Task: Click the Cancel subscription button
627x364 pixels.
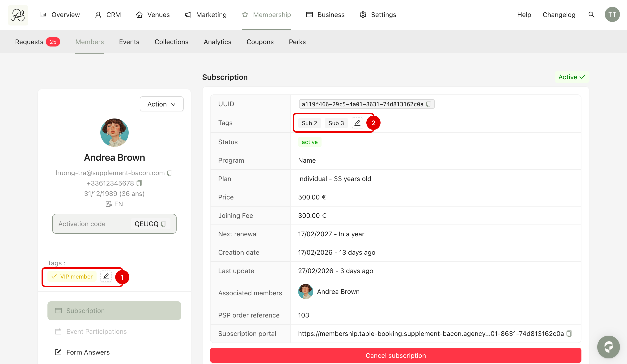Action: click(395, 355)
